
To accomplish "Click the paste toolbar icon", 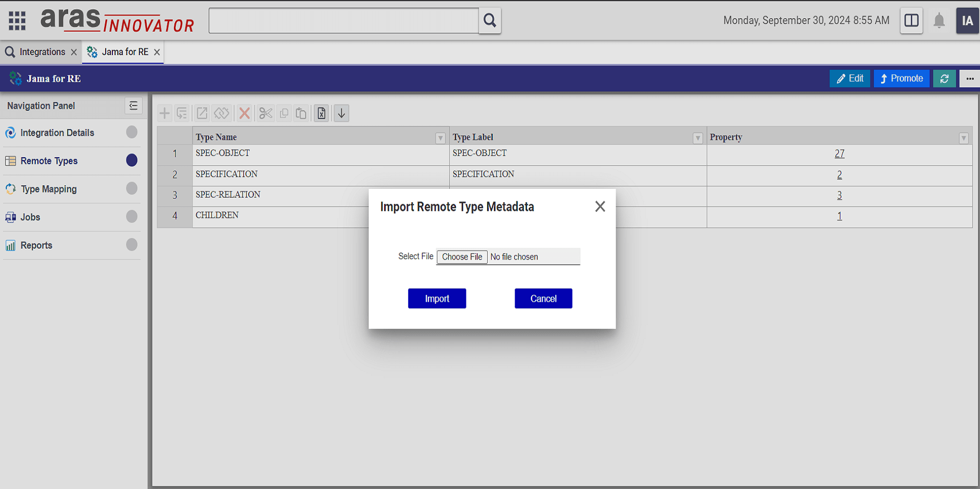I will (301, 113).
